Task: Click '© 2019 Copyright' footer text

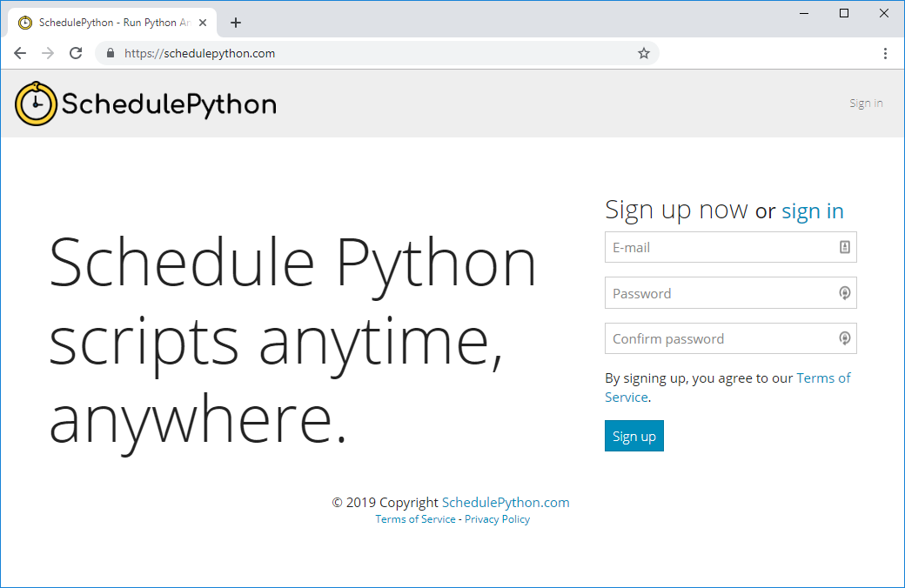Action: (385, 502)
